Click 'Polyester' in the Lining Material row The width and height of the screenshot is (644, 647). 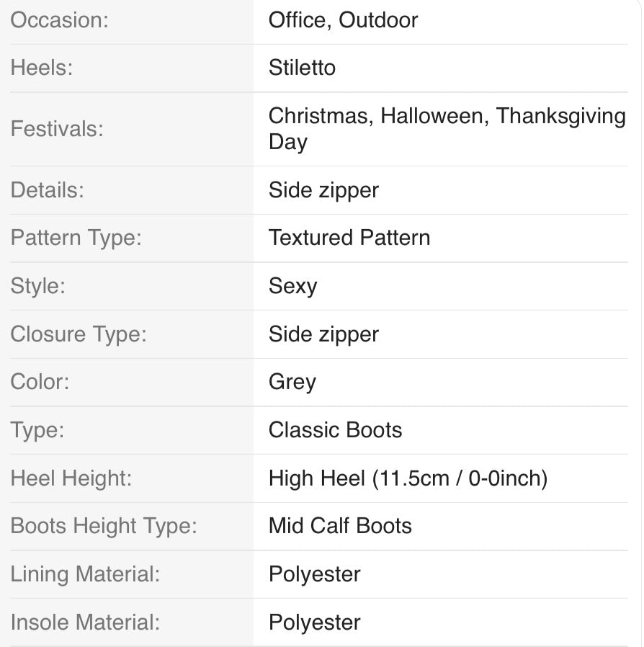314,574
